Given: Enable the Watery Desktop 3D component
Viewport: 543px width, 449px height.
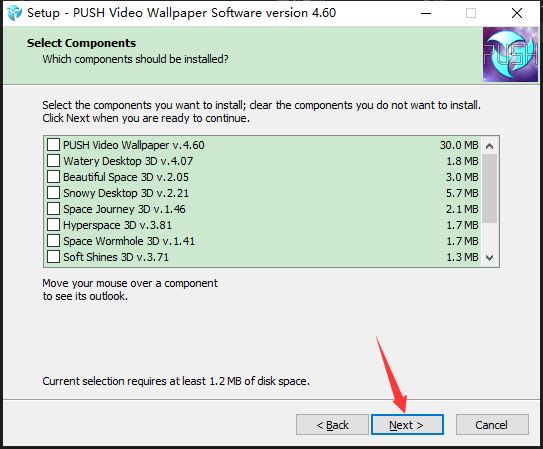Looking at the screenshot, I should click(x=53, y=161).
